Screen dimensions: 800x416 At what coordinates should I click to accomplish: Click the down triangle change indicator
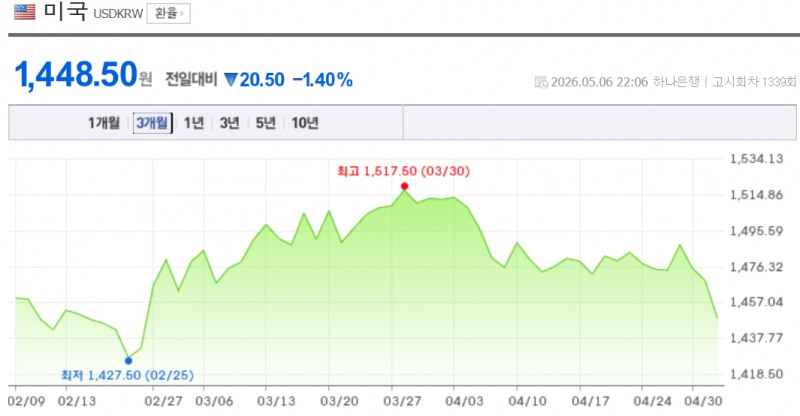click(x=231, y=80)
